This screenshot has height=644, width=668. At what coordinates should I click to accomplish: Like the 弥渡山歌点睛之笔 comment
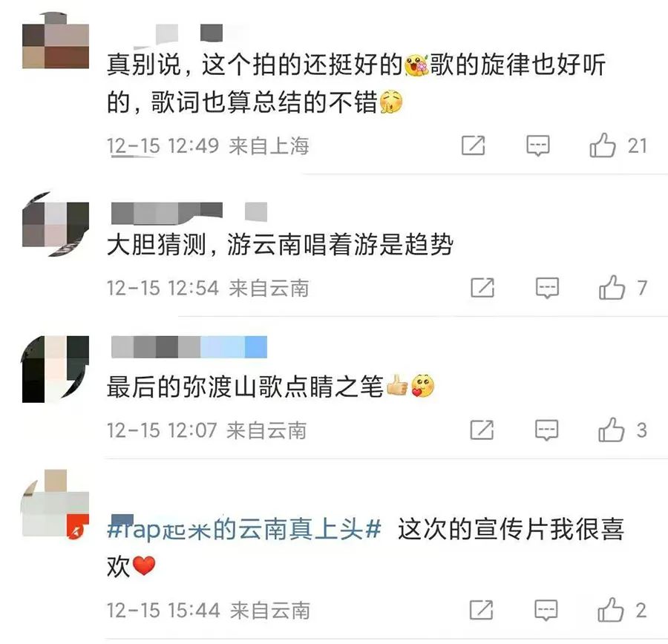[x=612, y=430]
